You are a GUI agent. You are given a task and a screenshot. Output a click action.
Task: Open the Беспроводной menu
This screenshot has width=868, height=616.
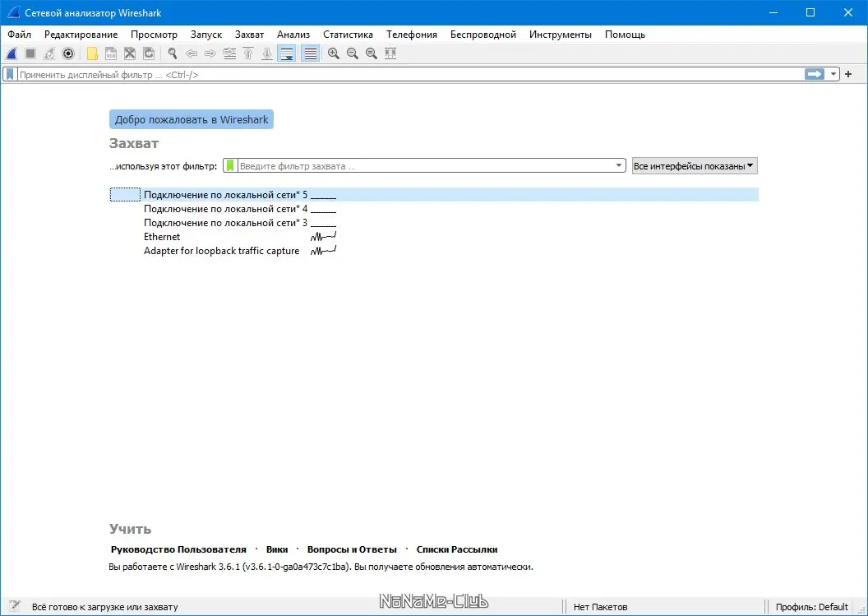pos(482,35)
